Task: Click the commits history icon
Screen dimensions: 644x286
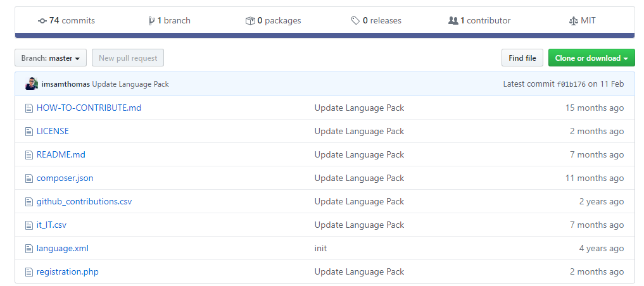Action: 42,21
